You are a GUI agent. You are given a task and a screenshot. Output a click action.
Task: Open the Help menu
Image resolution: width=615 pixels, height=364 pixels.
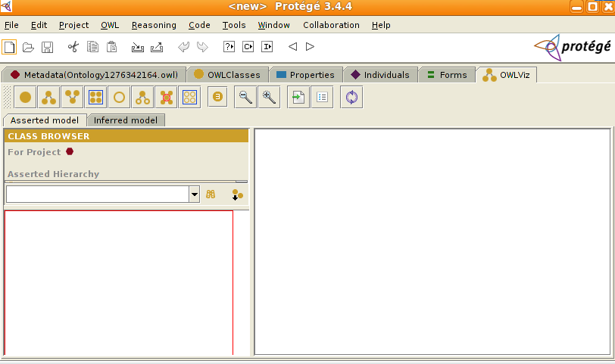tap(381, 25)
